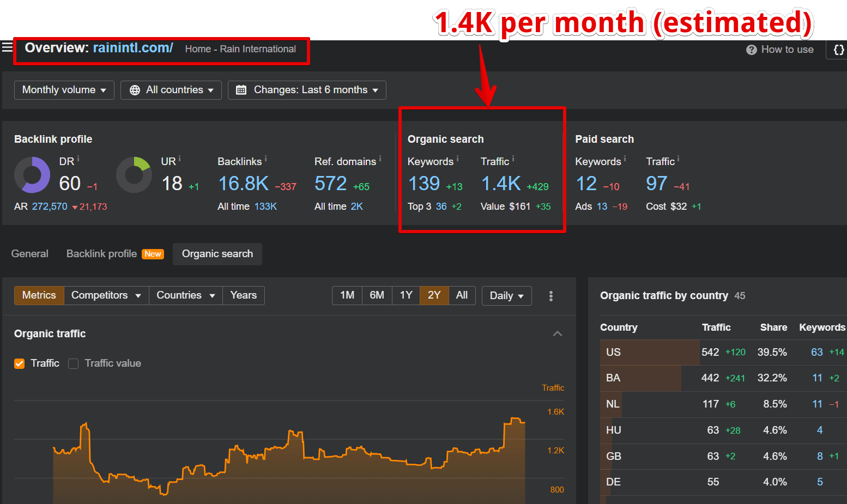Expand the Competitors dropdown
847x504 pixels.
106,295
